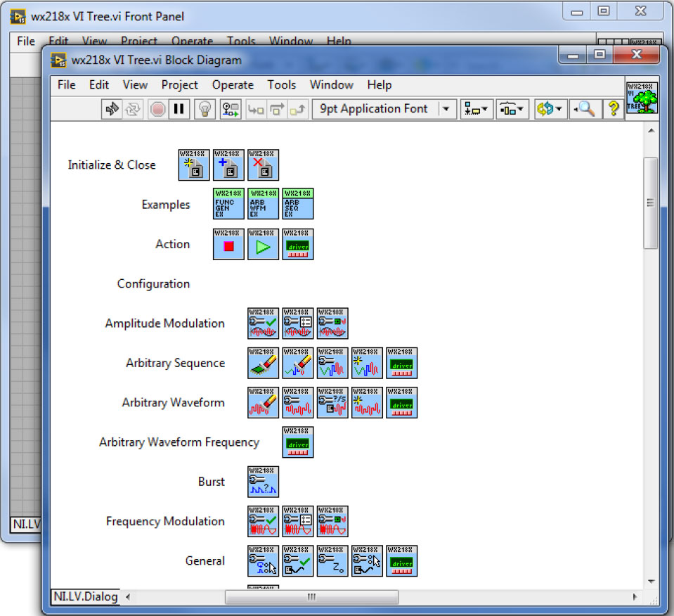Viewport: 674px width, 616px height.
Task: Select the green play VI in Action row
Action: click(x=263, y=245)
